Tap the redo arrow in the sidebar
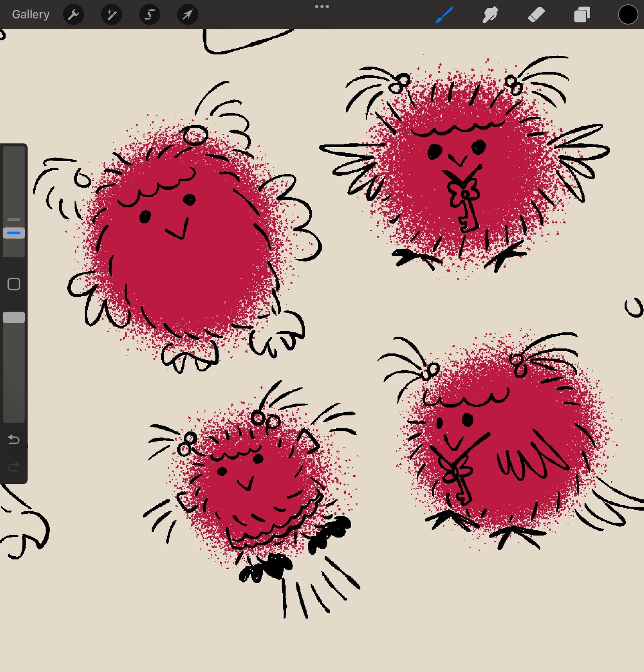 (14, 467)
